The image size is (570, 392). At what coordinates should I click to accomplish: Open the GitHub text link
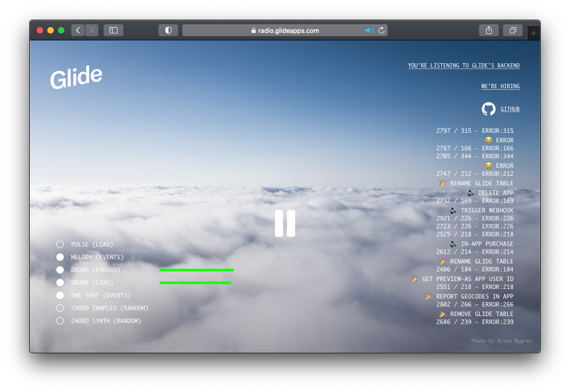point(510,109)
